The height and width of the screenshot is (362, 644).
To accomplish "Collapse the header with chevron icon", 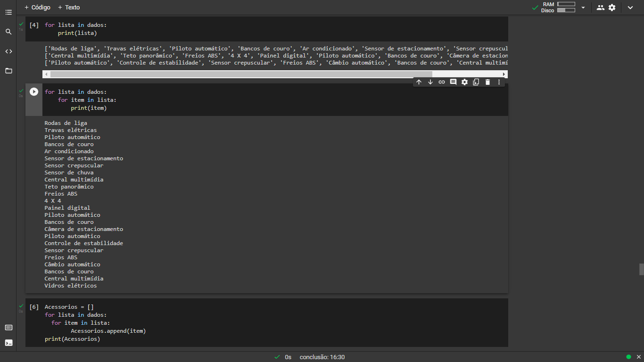I will tap(630, 8).
